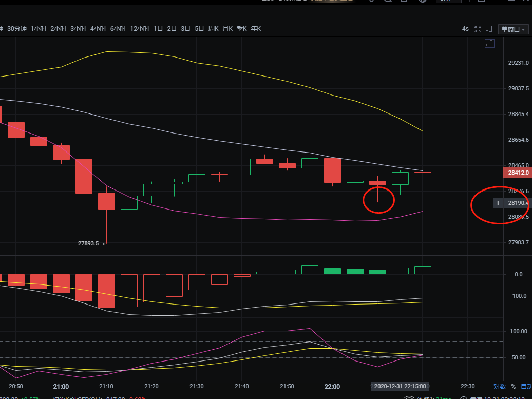Click the largest solid red MACD bar at 21:10

point(106,291)
